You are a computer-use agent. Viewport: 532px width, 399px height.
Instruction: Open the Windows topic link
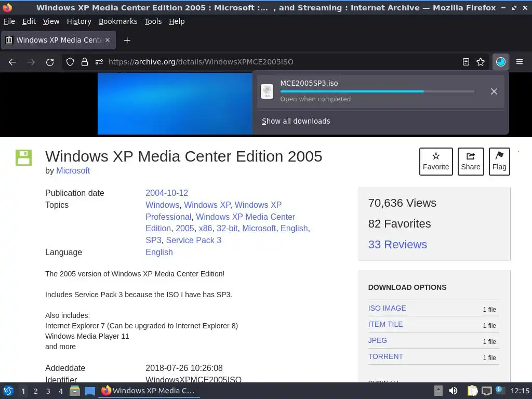click(x=162, y=205)
